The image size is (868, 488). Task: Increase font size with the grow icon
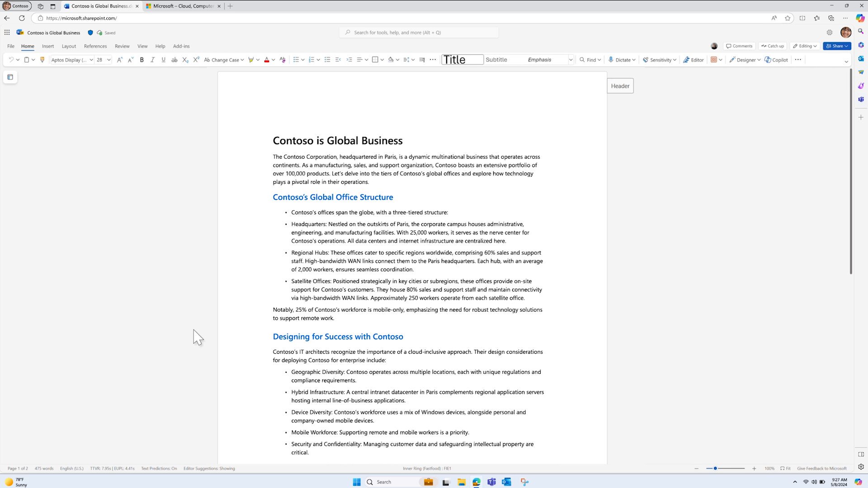pyautogui.click(x=119, y=60)
